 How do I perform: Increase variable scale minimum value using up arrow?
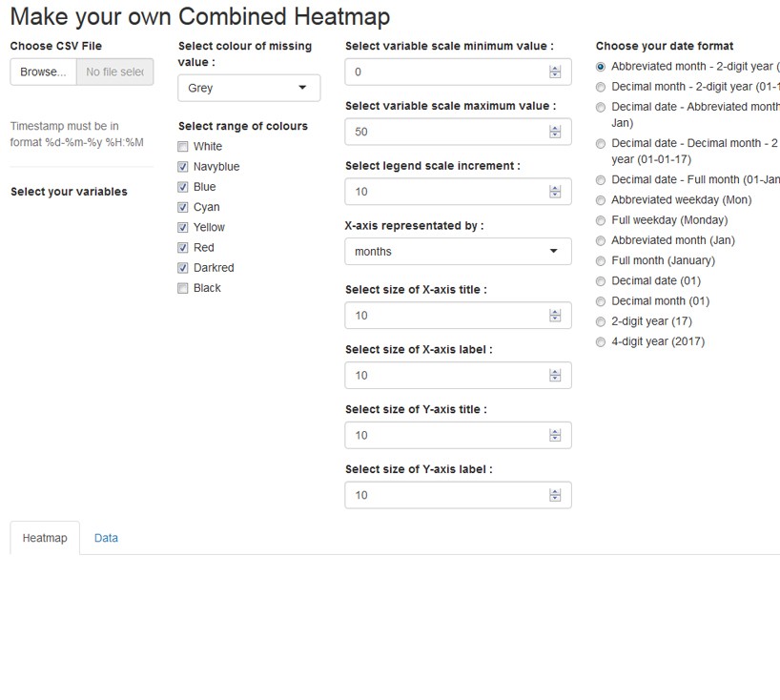click(x=555, y=68)
